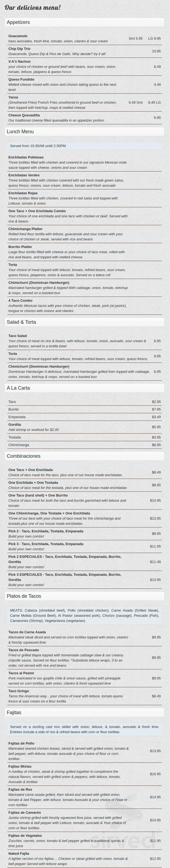The image size is (170, 868).
Task: Click Queso Fundido in Appetizers
Action: coord(21,80)
